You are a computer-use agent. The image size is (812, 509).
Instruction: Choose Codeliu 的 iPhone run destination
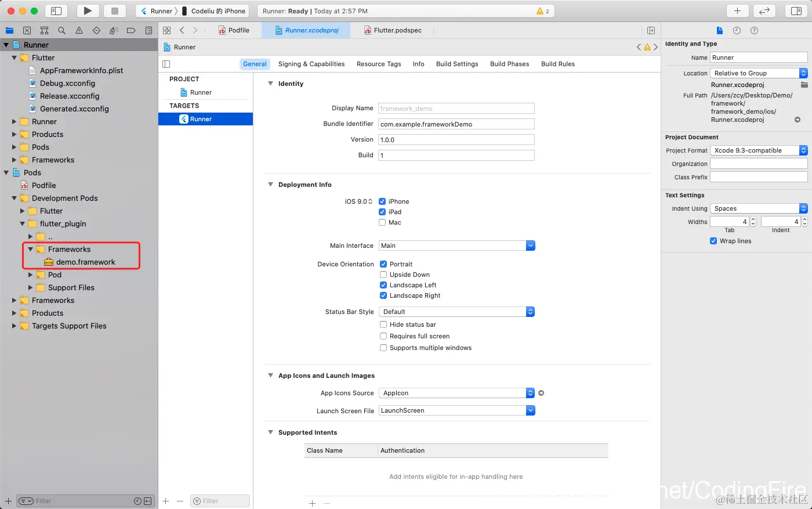(x=214, y=11)
